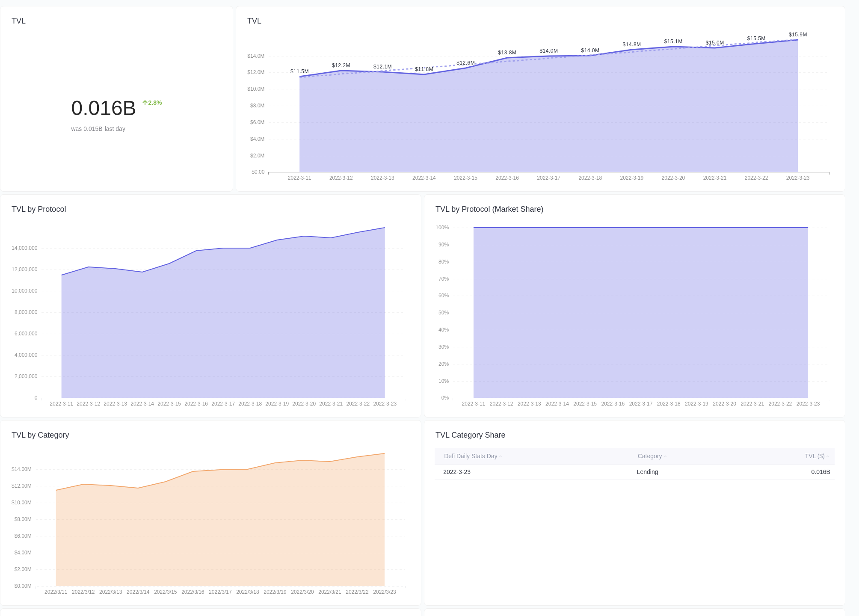Click the sort chevron beside TVL ($)
859x616 pixels.
[x=828, y=456]
